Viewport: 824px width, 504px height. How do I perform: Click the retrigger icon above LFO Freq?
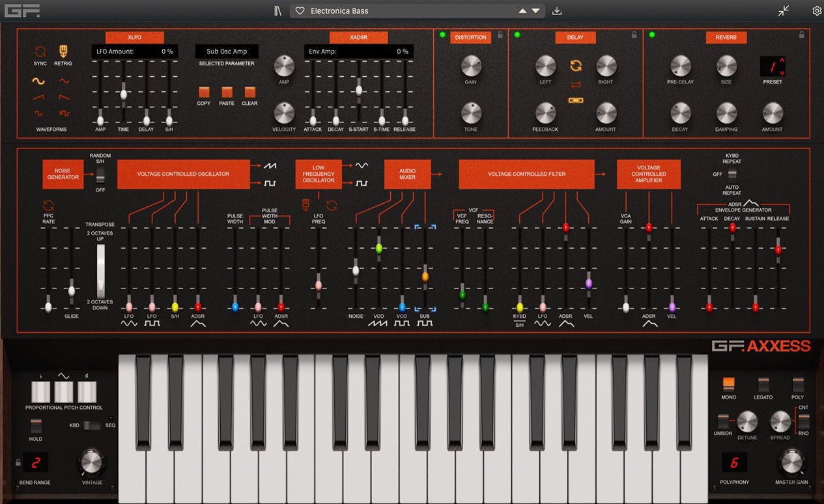pos(305,206)
